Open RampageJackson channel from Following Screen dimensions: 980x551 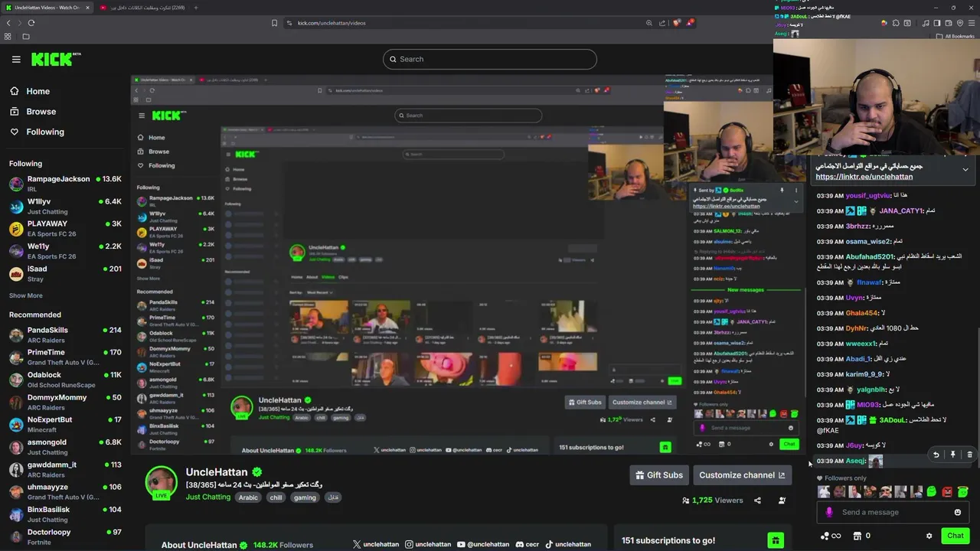(65, 184)
